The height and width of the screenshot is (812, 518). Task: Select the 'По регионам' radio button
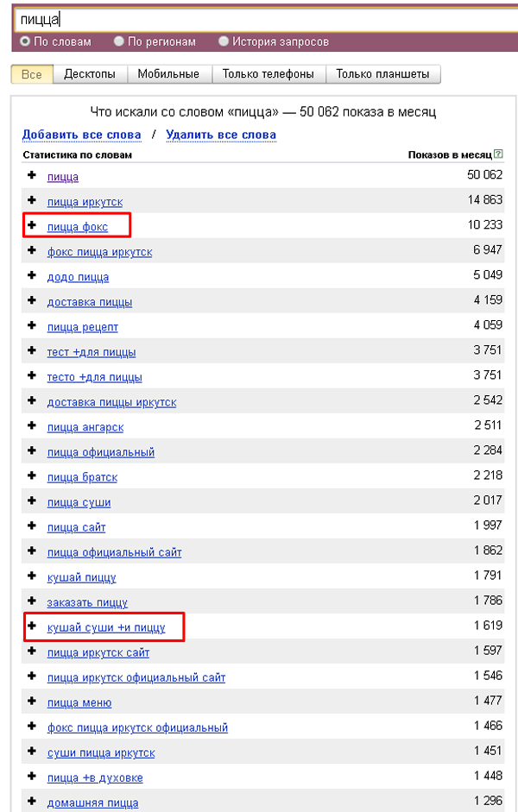pyautogui.click(x=120, y=41)
